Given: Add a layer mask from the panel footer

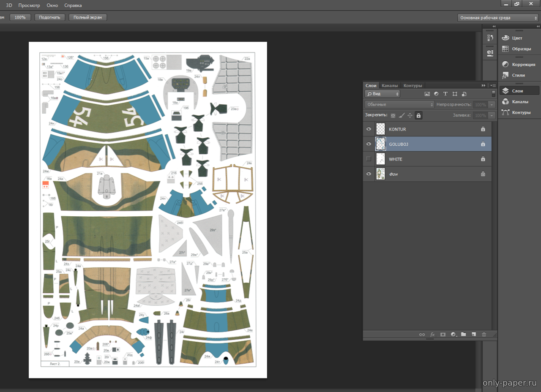Looking at the screenshot, I should tap(443, 334).
